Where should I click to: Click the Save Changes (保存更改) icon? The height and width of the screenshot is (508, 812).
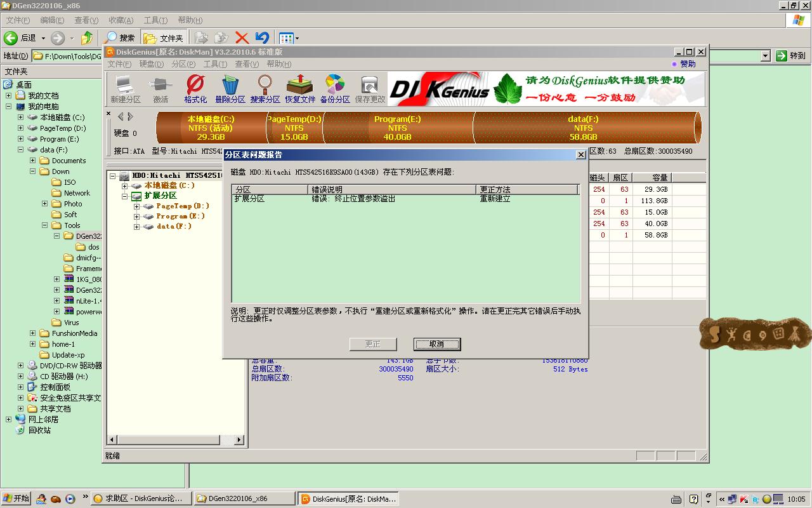click(370, 89)
